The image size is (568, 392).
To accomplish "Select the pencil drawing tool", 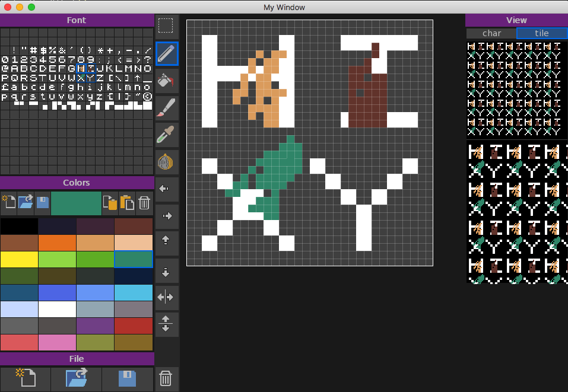I will point(166,53).
